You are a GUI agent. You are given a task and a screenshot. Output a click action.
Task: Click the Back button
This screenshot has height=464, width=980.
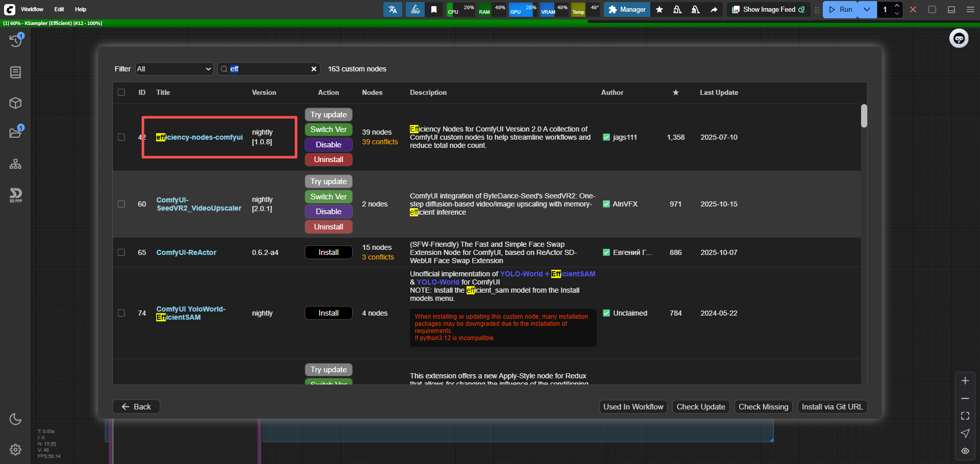(136, 406)
